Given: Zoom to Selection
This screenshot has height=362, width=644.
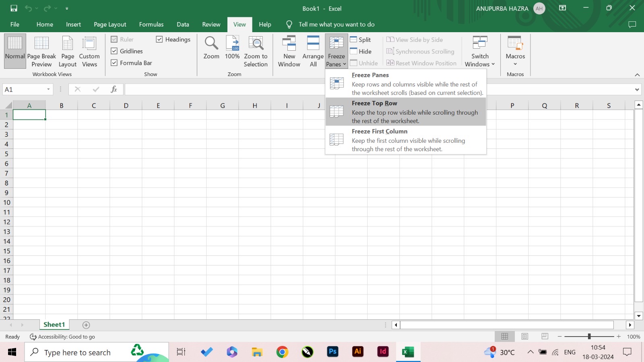Looking at the screenshot, I should point(256,50).
